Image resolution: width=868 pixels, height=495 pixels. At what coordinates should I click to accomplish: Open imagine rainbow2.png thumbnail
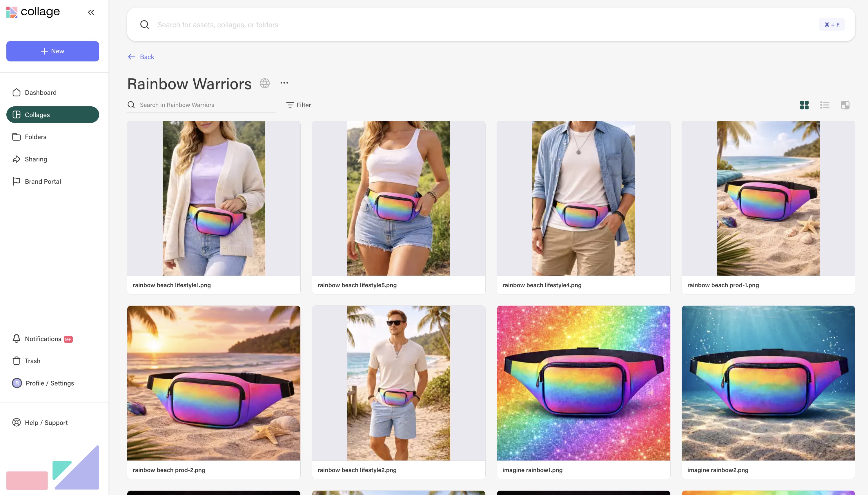(768, 383)
